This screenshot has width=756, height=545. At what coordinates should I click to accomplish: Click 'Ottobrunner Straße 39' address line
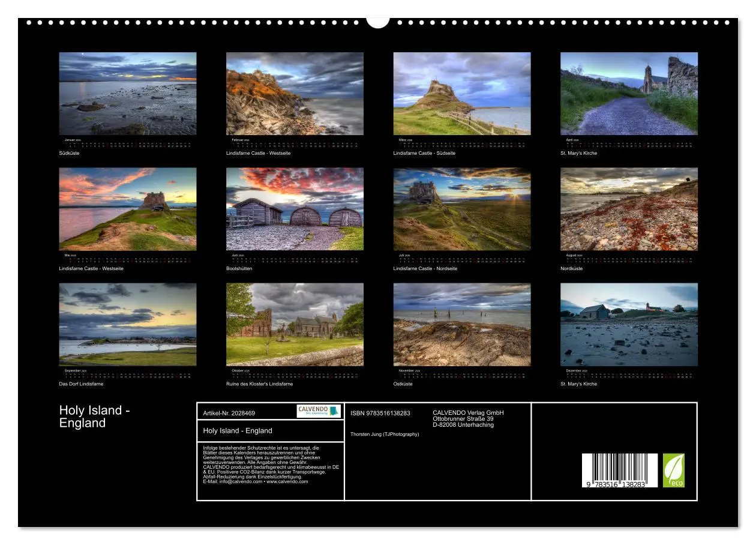point(463,418)
